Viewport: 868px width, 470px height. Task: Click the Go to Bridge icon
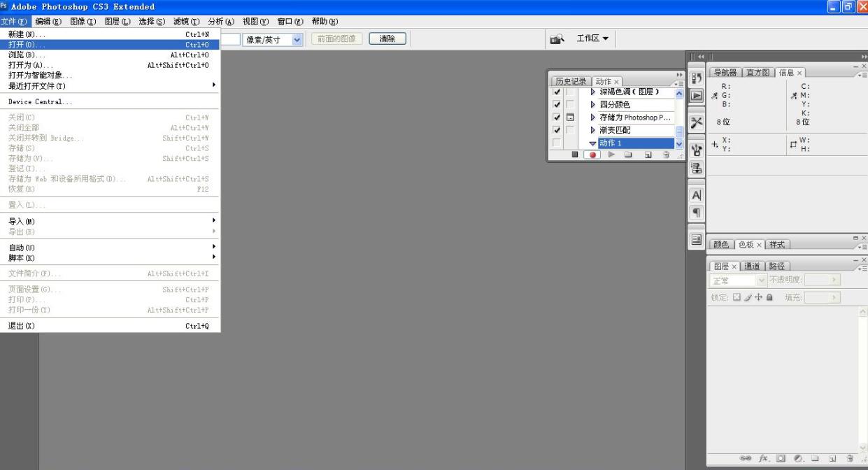(557, 39)
